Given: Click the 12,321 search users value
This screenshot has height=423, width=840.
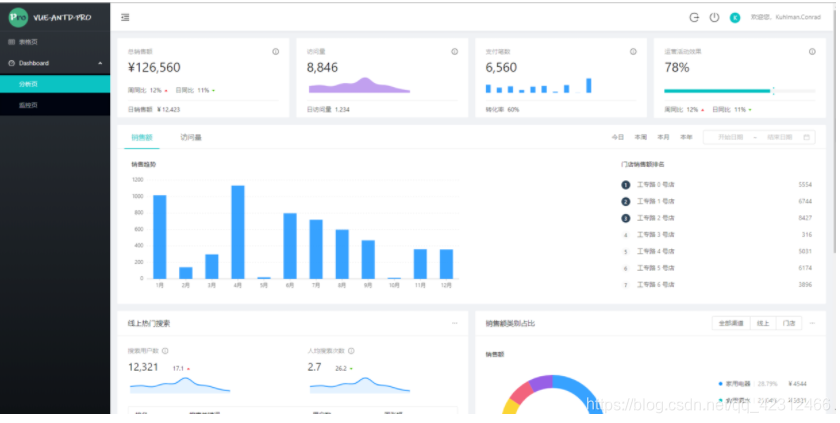Looking at the screenshot, I should [x=143, y=367].
